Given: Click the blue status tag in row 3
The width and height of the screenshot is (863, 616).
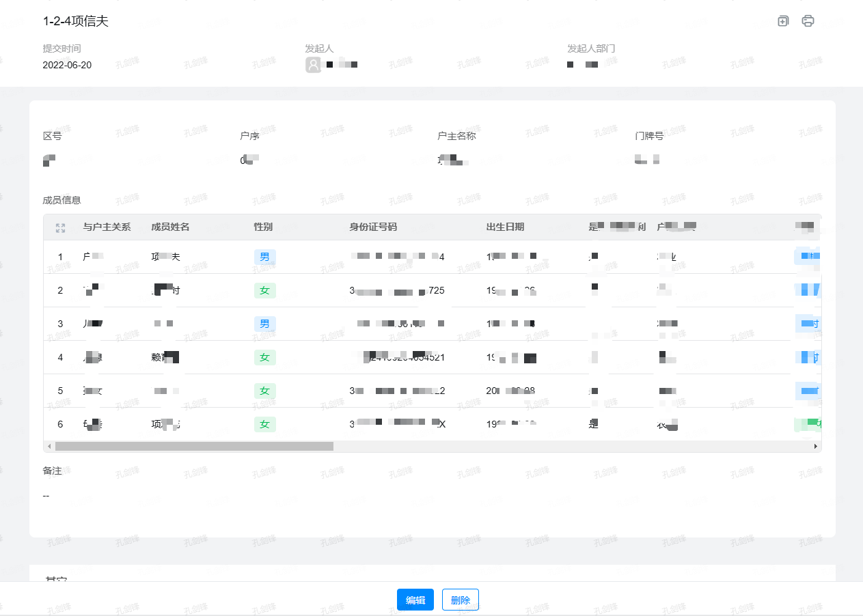Looking at the screenshot, I should 808,324.
